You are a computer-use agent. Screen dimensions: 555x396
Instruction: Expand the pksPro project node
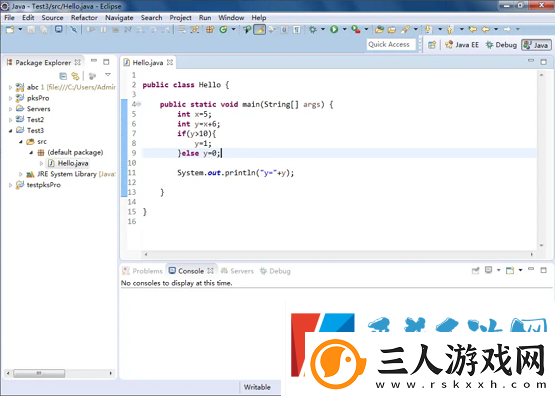coord(10,98)
